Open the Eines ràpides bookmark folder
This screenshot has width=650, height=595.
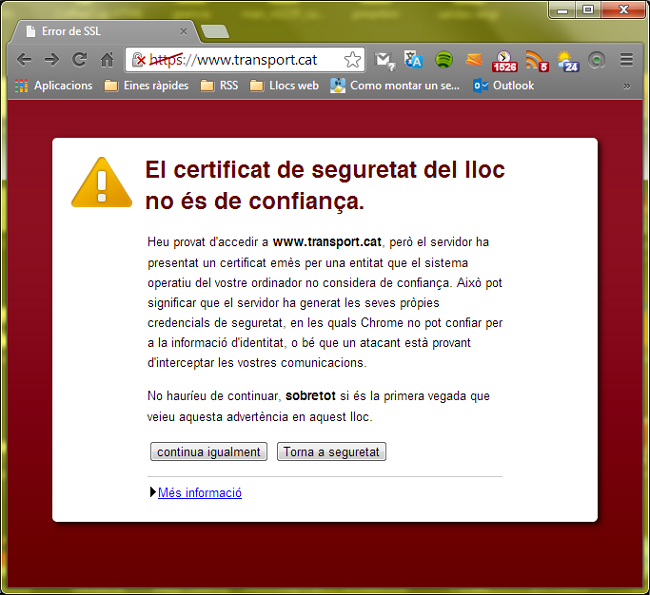[146, 86]
